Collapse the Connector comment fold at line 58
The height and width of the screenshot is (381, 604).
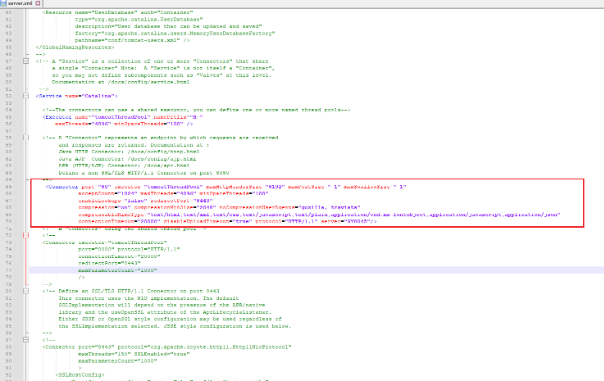tap(26, 138)
